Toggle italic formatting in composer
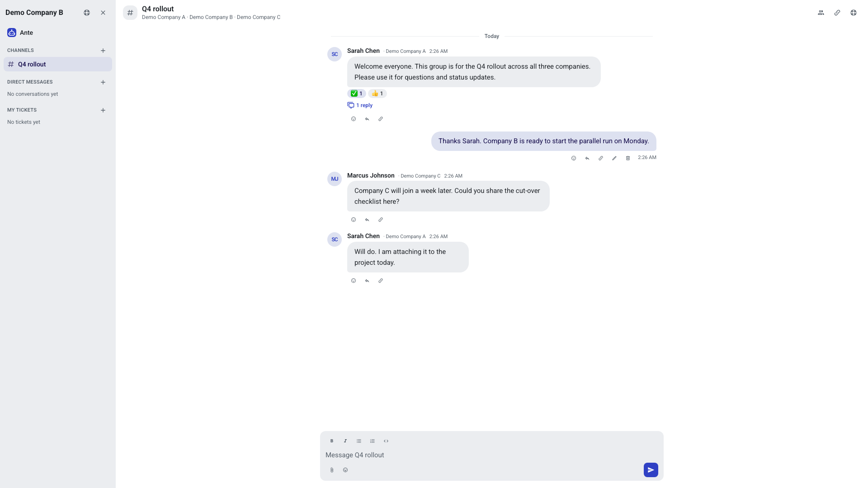This screenshot has width=868, height=488. pos(345,441)
